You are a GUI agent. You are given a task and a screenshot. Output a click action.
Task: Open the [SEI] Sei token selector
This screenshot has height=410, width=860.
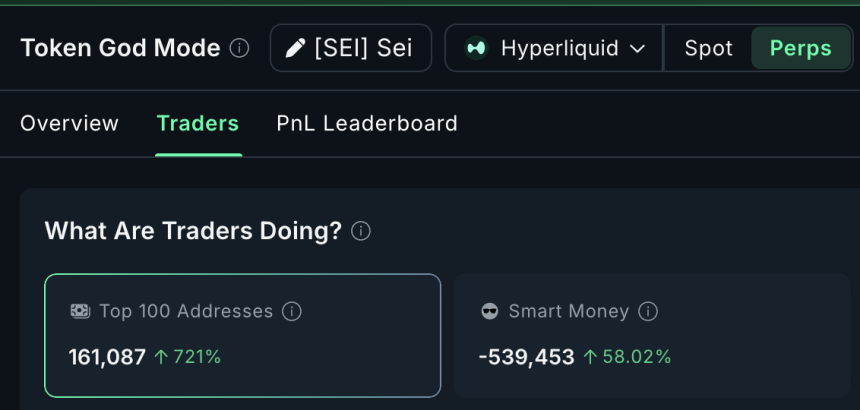(x=351, y=48)
